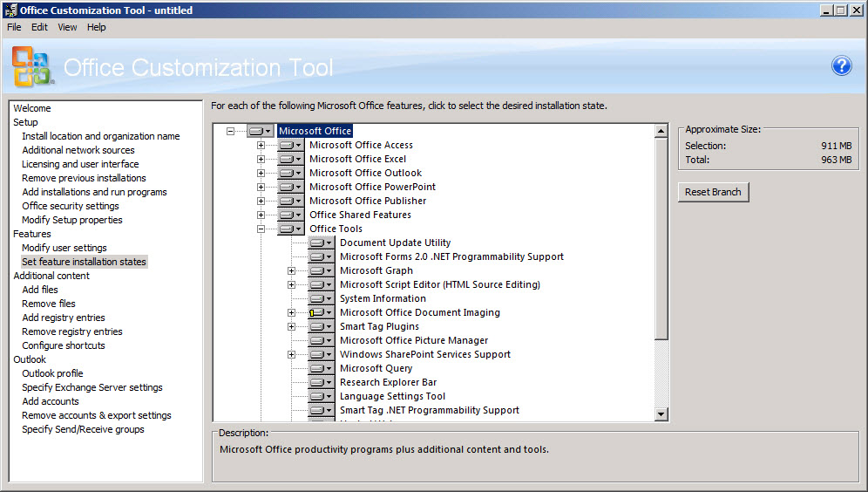Collapse the Microsoft Office root node

click(x=230, y=132)
